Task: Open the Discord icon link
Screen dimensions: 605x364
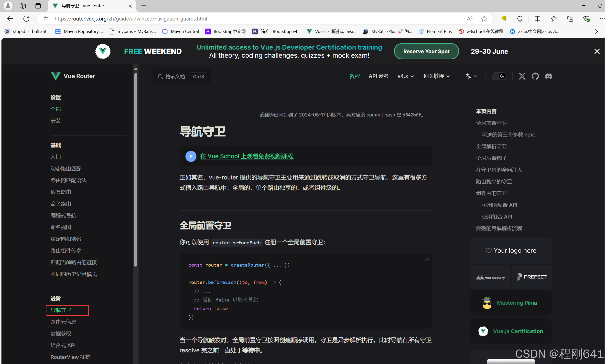Action: tap(548, 76)
